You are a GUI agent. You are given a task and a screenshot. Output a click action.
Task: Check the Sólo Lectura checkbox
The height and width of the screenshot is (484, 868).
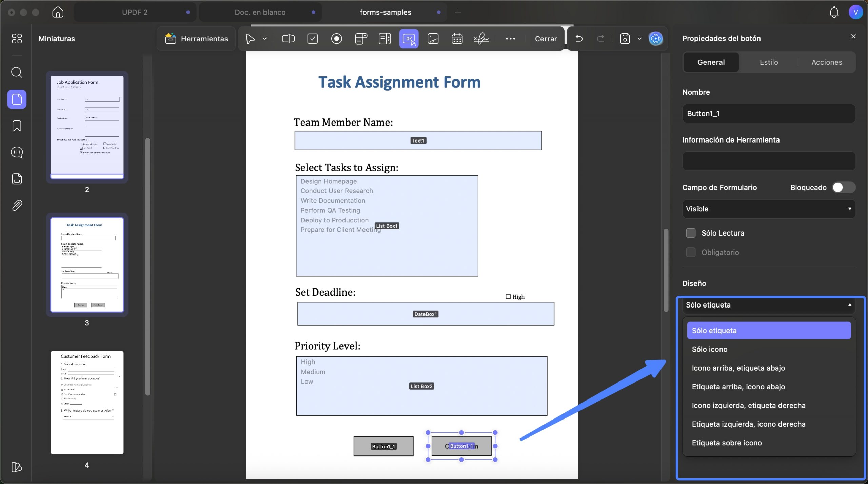(x=690, y=233)
